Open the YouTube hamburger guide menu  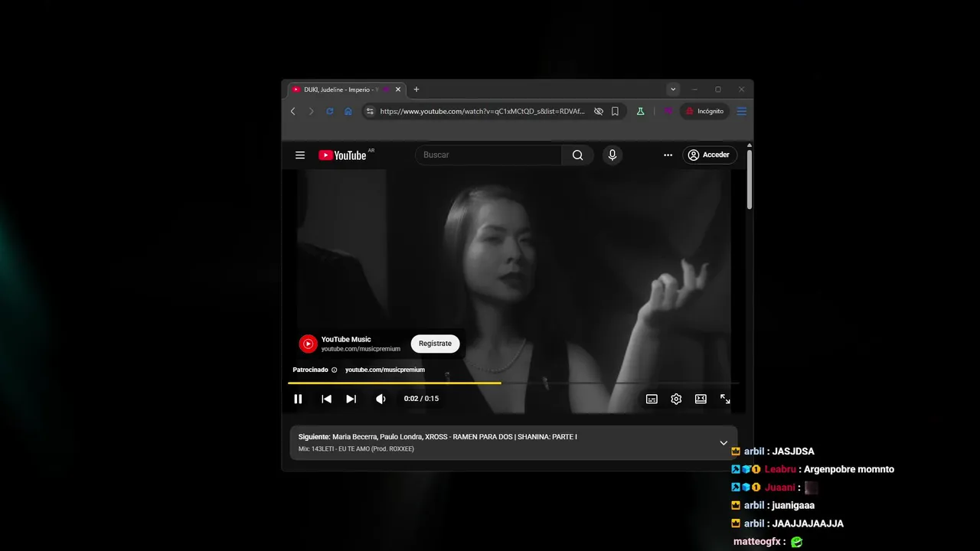click(x=300, y=155)
